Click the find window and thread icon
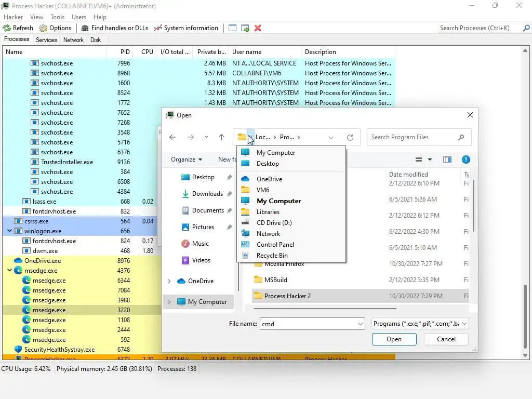 click(x=245, y=28)
